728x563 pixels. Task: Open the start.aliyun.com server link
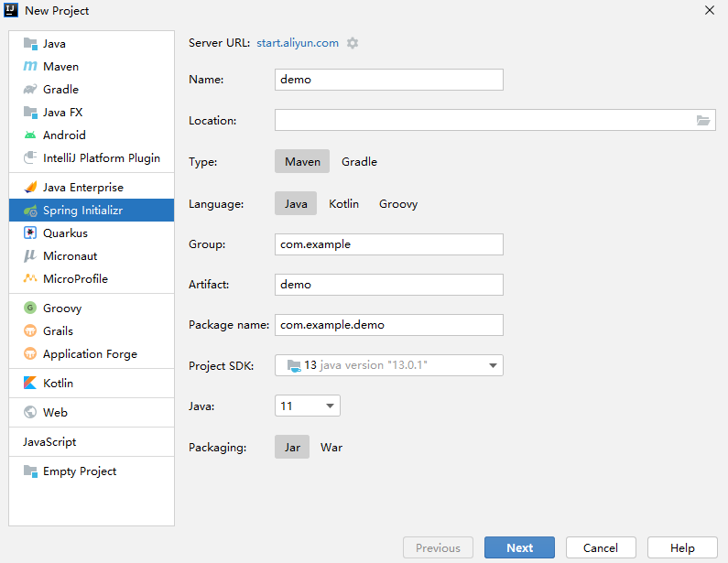point(298,43)
